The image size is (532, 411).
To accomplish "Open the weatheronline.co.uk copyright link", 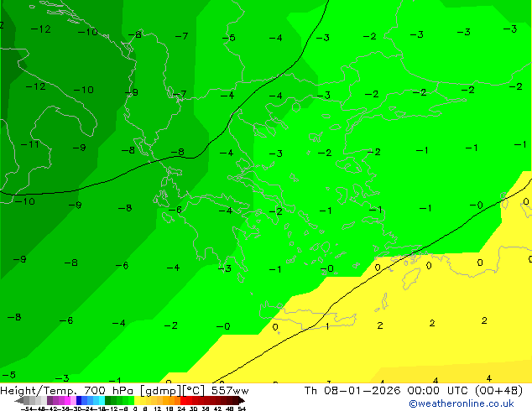I will (x=461, y=403).
